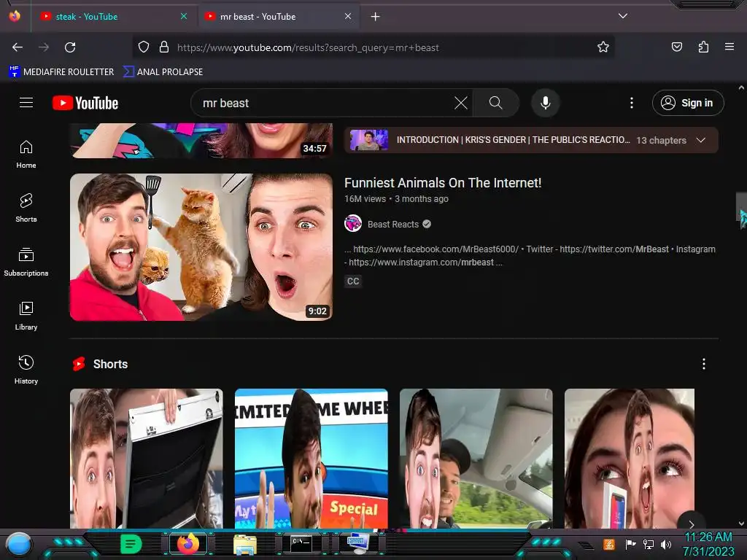
Task: Open 'Funniest Animals On The Internet!' title
Action: tap(443, 183)
